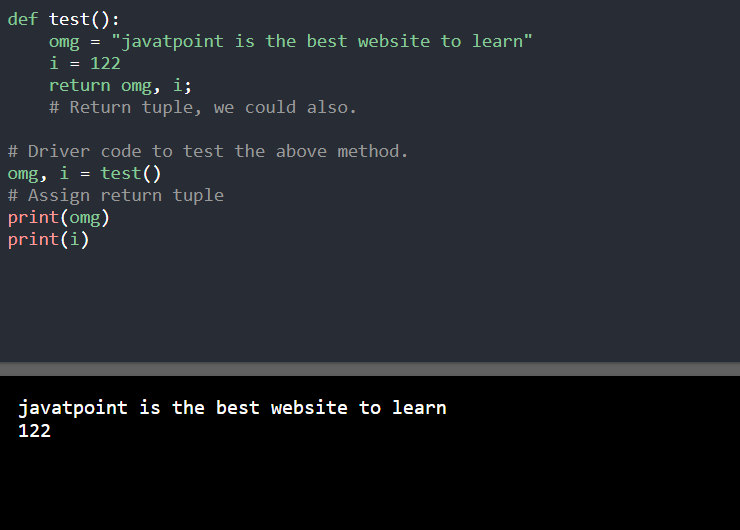Screen dimensions: 740x530
Task: Click the comment '# Driver code to test the above method.'
Action: (x=208, y=151)
